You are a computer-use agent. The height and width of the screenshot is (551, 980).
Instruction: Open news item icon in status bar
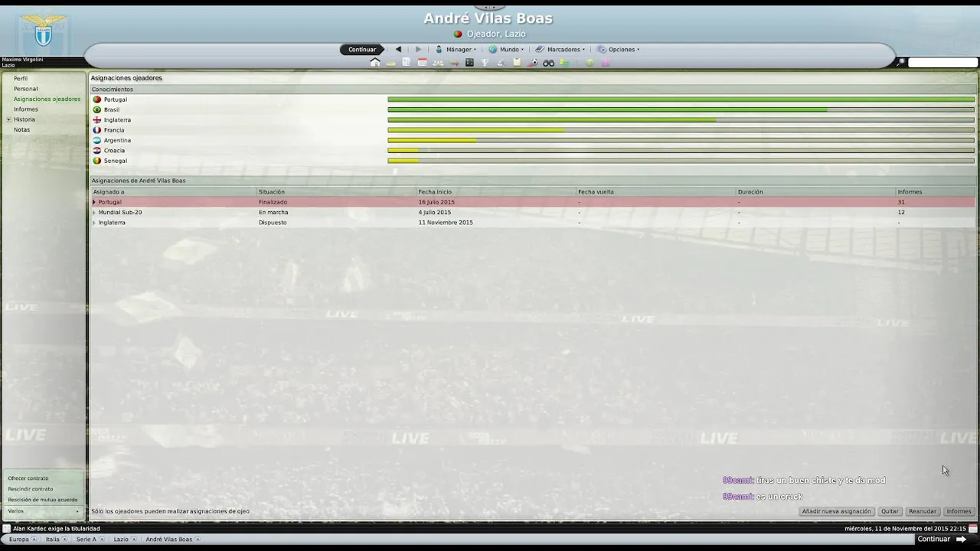pyautogui.click(x=6, y=528)
